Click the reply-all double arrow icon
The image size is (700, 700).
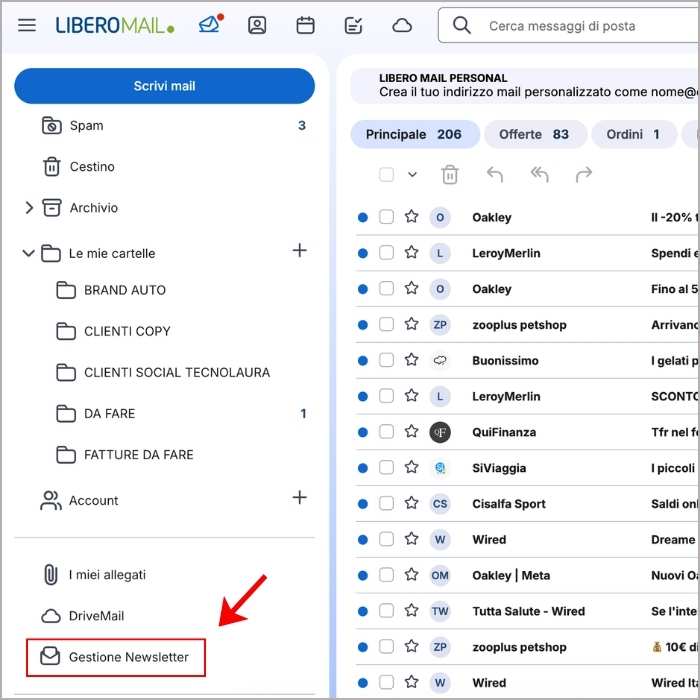point(539,175)
